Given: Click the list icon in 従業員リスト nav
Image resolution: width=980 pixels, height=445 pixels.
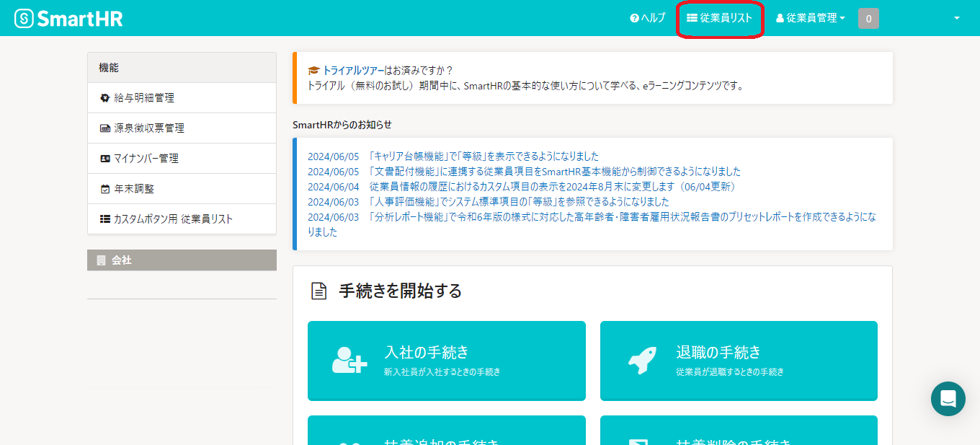Looking at the screenshot, I should pyautogui.click(x=692, y=18).
